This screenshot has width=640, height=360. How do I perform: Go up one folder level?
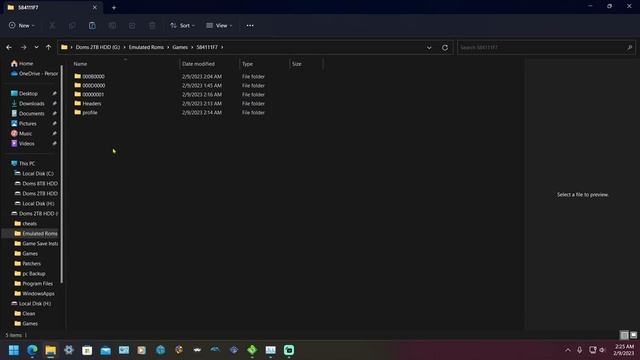[x=48, y=47]
